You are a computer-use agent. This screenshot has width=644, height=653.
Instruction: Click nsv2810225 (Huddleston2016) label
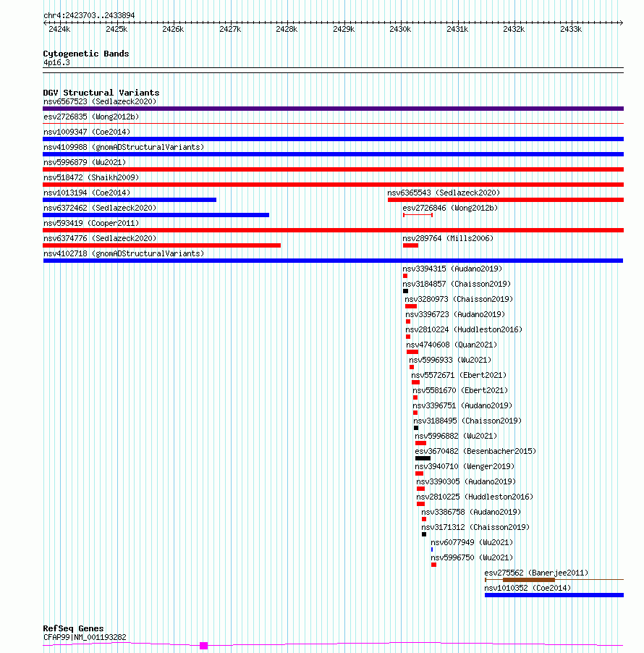(x=475, y=497)
